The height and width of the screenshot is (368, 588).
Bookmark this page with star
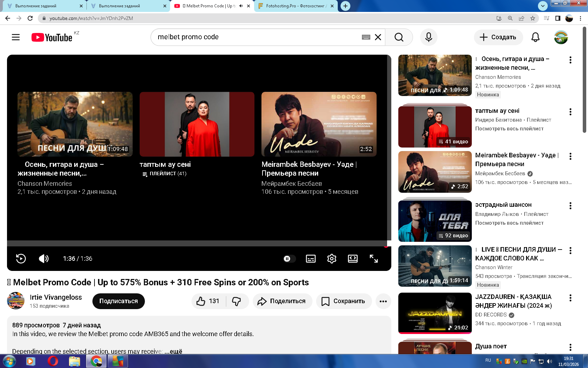(x=533, y=18)
